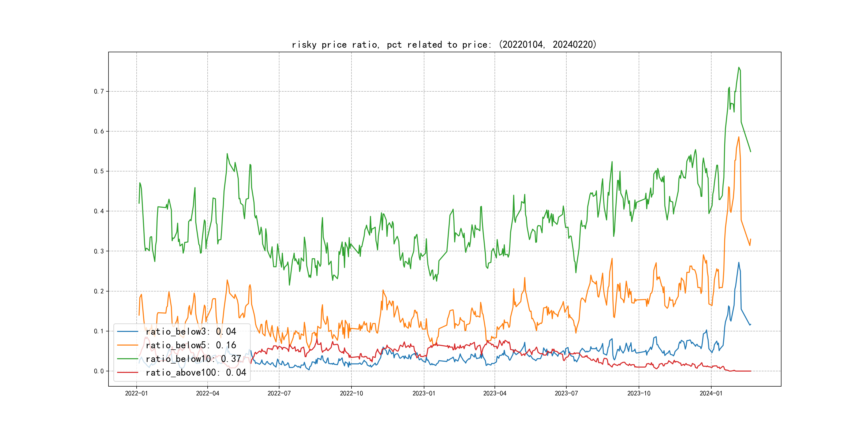Click the 2023-10 x-axis tick label
This screenshot has height=434, width=868.
coord(638,393)
